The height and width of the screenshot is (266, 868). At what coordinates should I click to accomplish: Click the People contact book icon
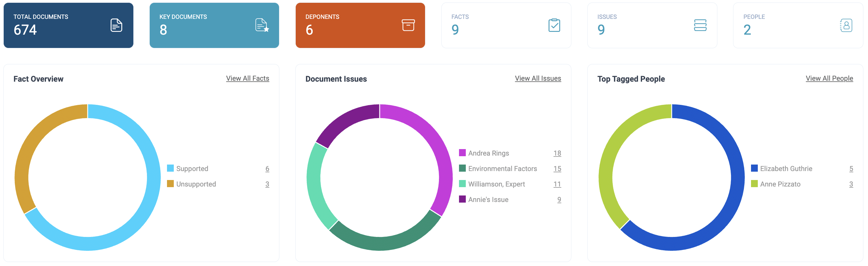point(846,25)
